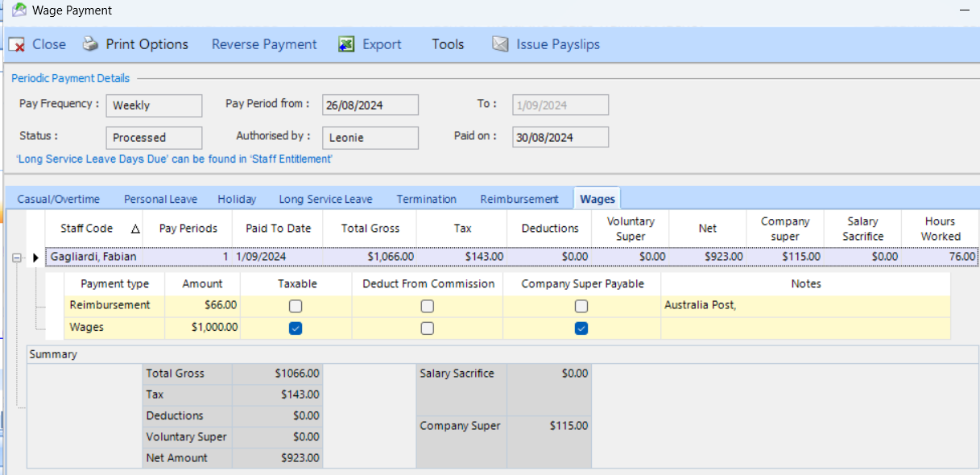The width and height of the screenshot is (980, 475).
Task: Click the Pay Period from date field
Action: coord(370,105)
